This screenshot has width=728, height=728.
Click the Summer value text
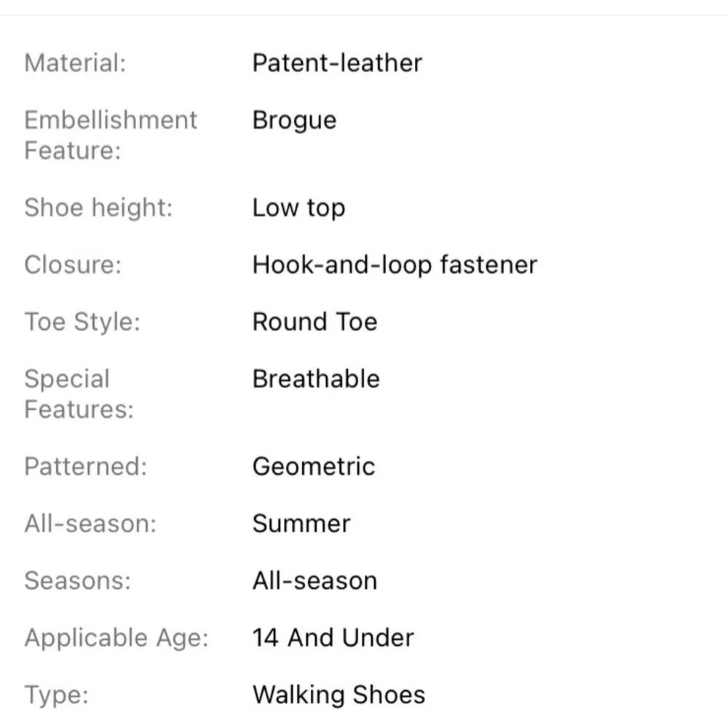302,523
